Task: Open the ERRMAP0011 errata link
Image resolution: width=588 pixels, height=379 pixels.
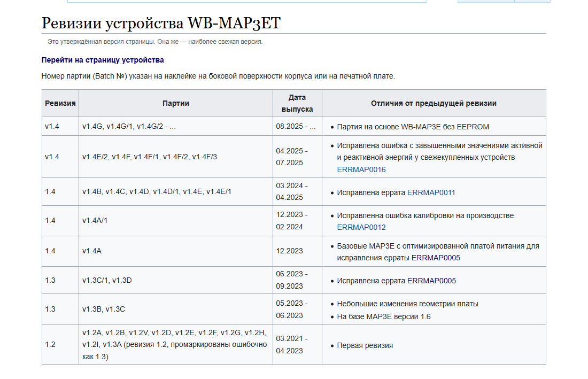Action: (x=431, y=192)
